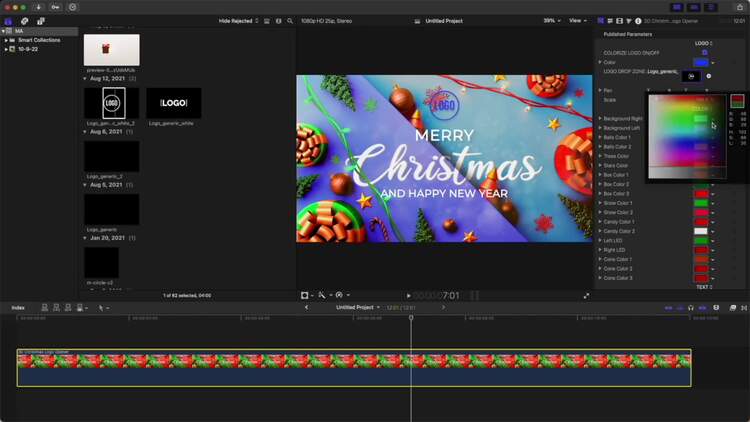Toggle the inspector panel layout button

pos(711,7)
